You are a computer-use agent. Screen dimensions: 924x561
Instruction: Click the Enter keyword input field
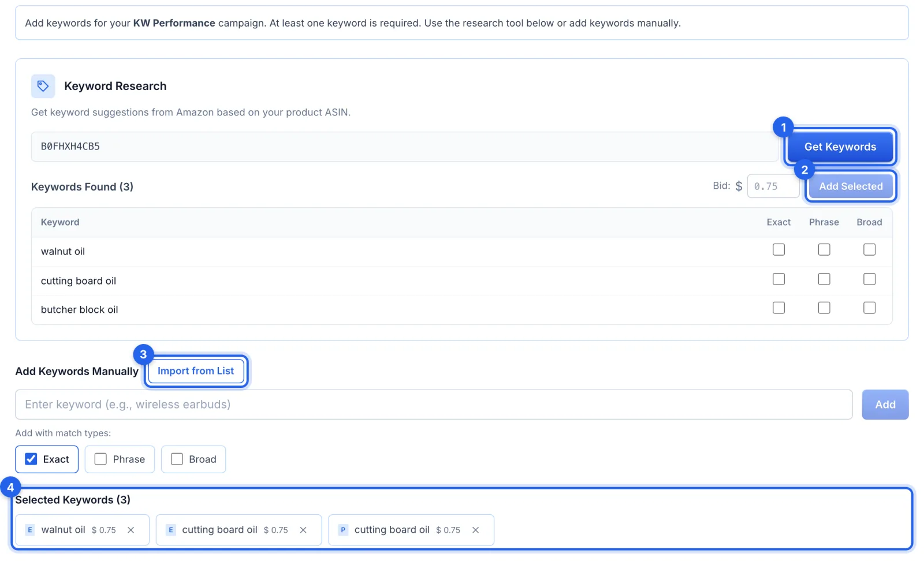tap(434, 405)
